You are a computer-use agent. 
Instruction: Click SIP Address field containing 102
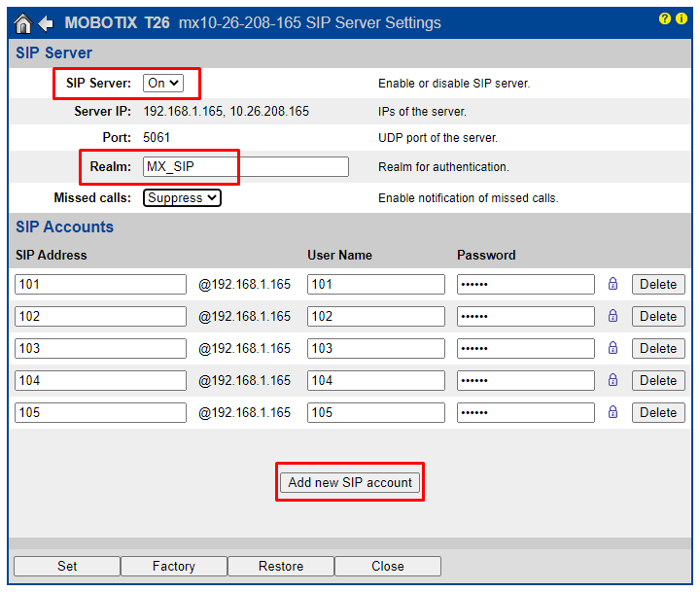point(100,317)
